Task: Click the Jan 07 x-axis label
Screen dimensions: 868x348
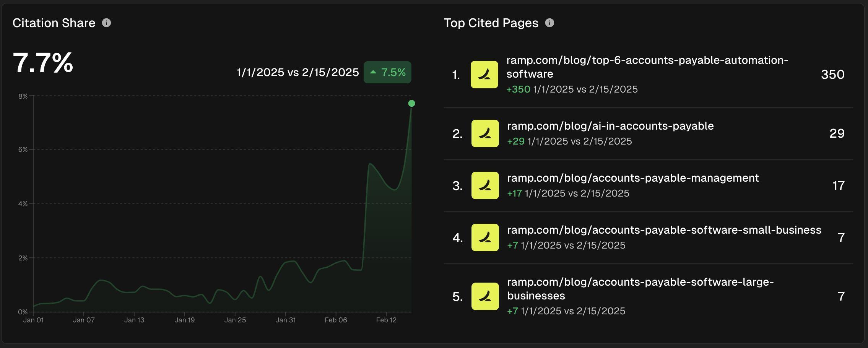Action: pos(84,320)
